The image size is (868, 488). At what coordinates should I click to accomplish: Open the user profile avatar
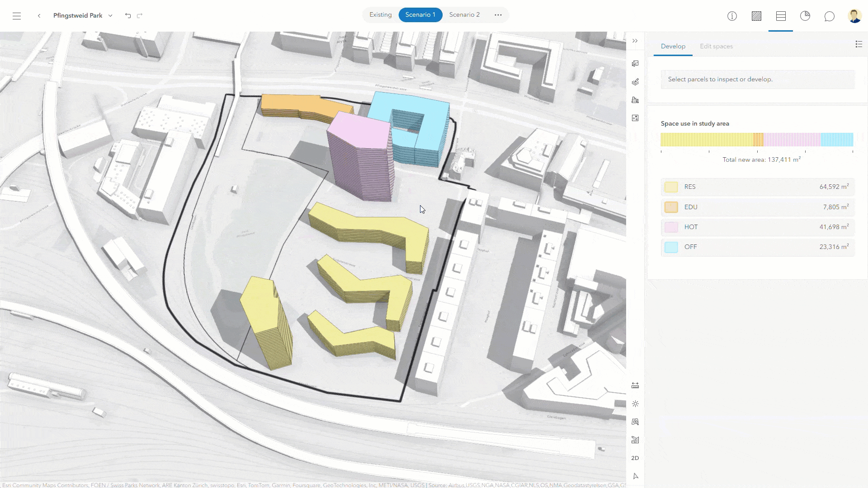click(855, 16)
